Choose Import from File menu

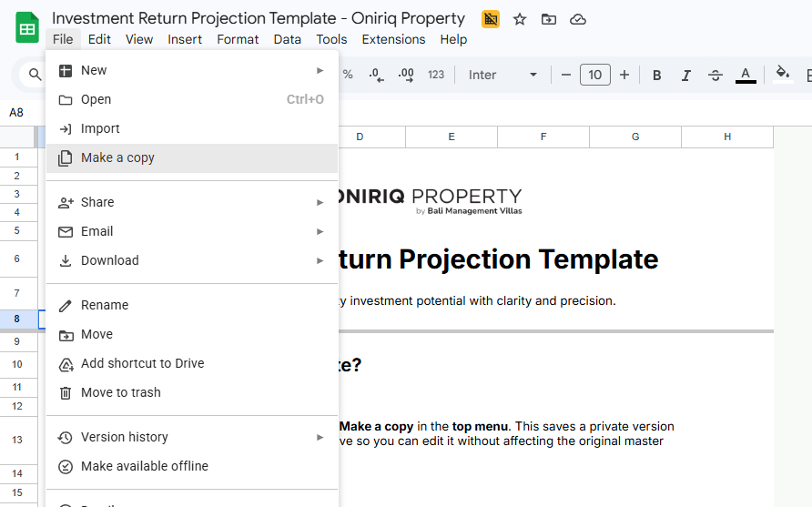[x=192, y=128]
